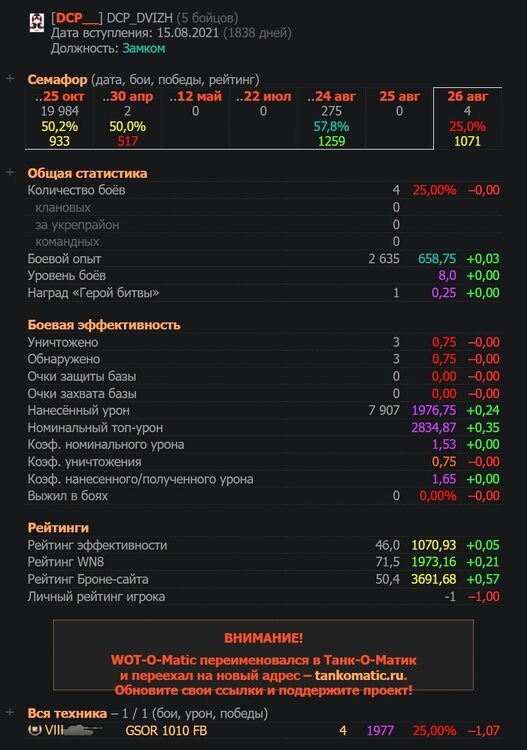Select the GSOR 1010 FB vehicle row
Viewport: 527px width, 750px height.
point(264,730)
